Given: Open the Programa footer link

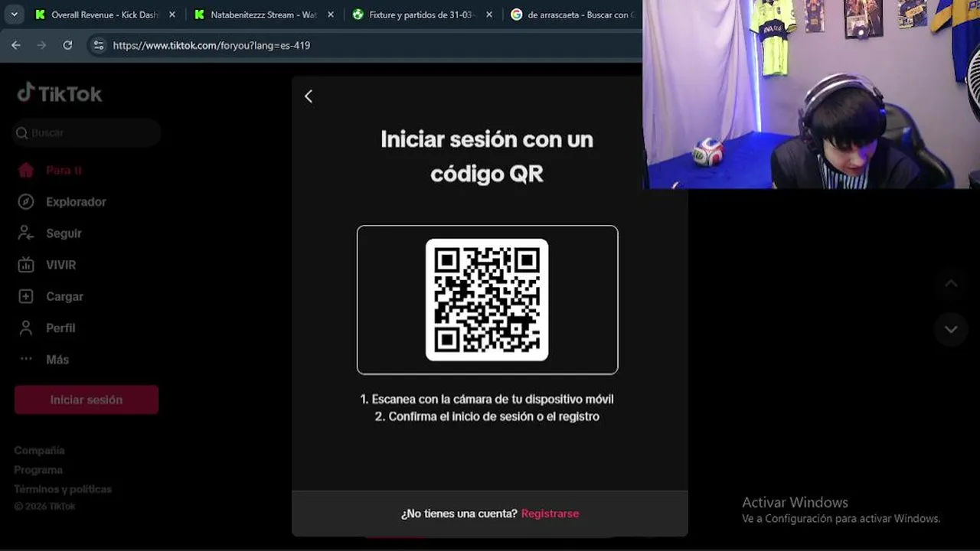Looking at the screenshot, I should click(x=38, y=470).
